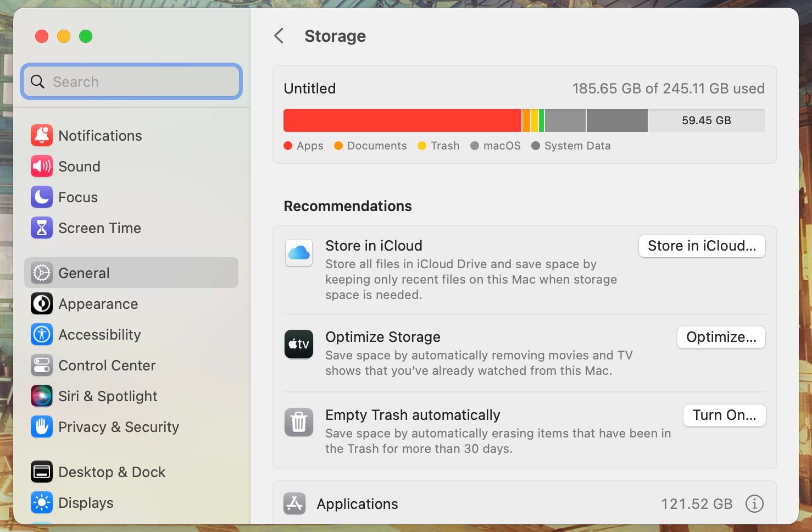Open Siri & Spotlight settings
The image size is (812, 532).
[x=107, y=396]
